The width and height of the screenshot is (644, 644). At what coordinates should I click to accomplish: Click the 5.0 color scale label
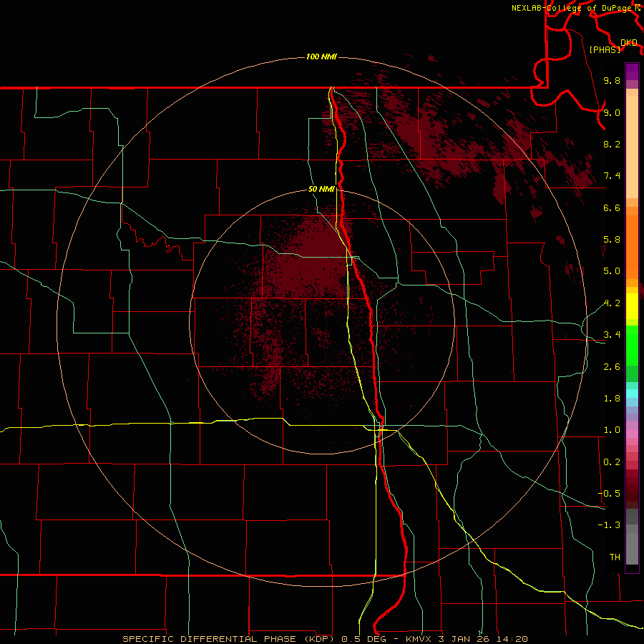612,271
